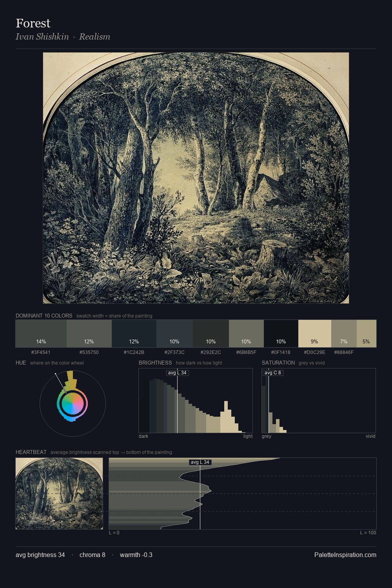This screenshot has height=588, width=392.
Task: Select the #6B6B5F grey swatch
Action: 246,334
